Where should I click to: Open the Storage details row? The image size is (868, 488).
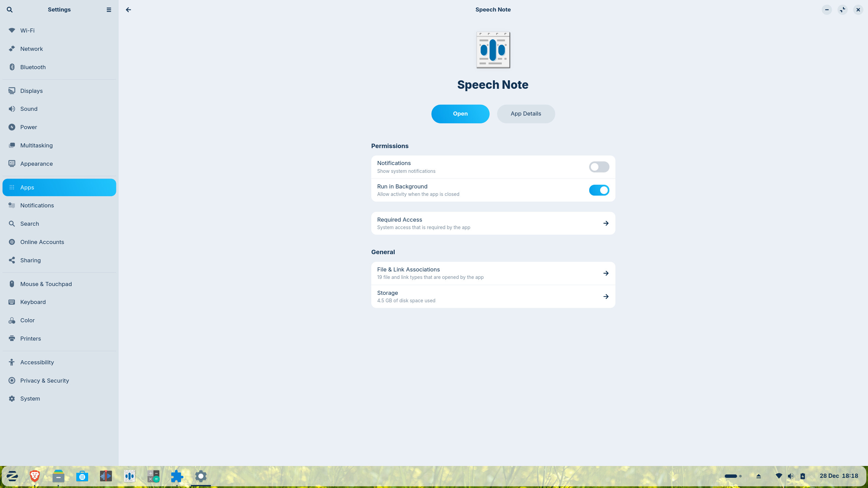point(493,297)
